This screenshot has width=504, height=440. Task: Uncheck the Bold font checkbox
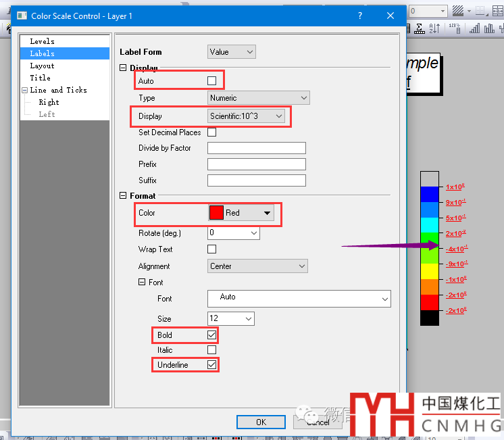tap(212, 335)
